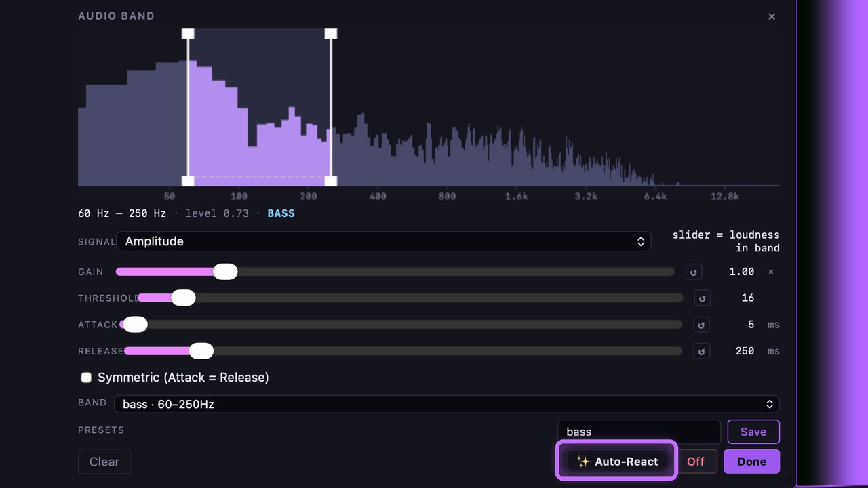Save the preset

tap(753, 432)
